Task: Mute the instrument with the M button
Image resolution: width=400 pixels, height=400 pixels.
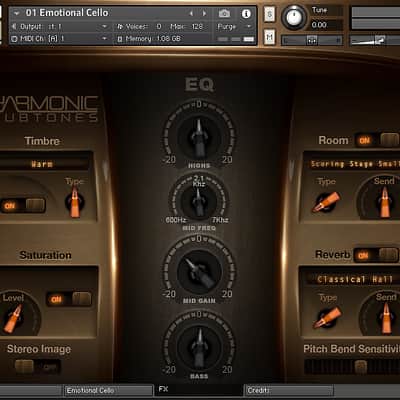Action: click(269, 37)
